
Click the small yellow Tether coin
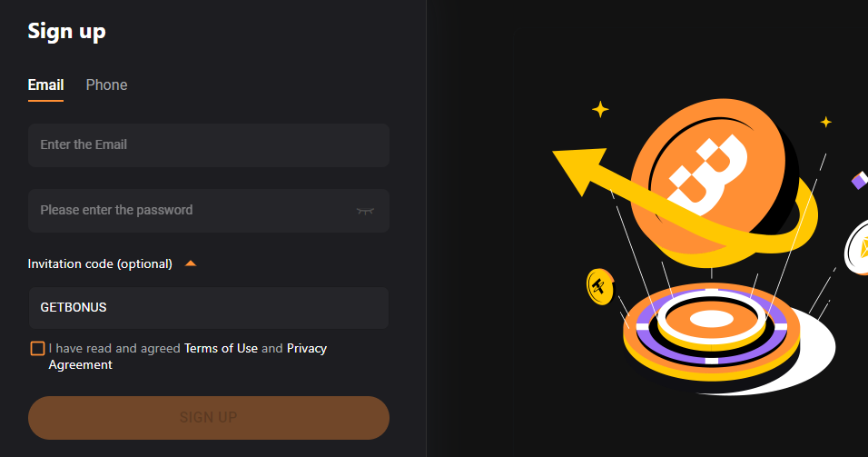[599, 286]
